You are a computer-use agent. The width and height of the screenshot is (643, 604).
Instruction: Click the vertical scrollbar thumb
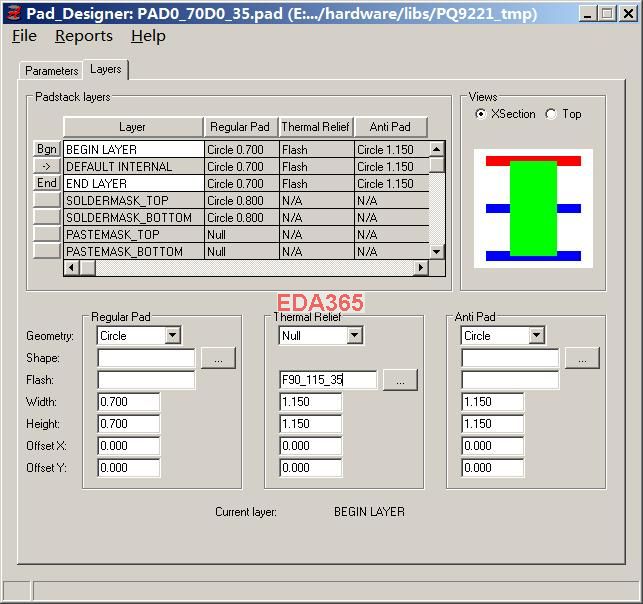(437, 165)
